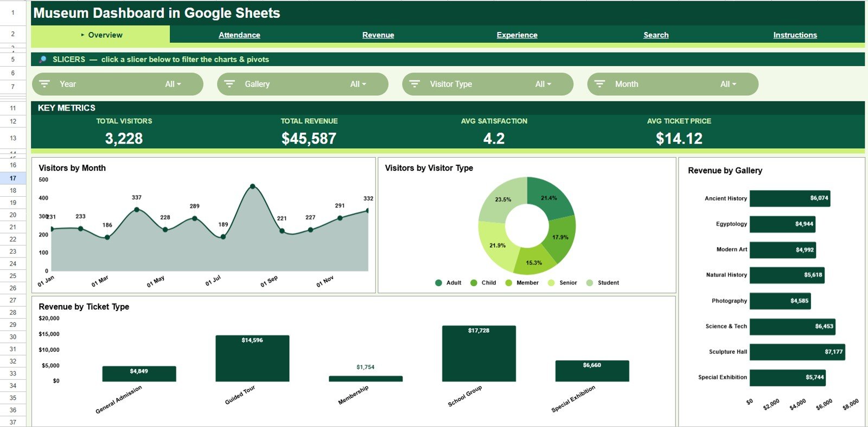Click the Year slicer filter icon
The height and width of the screenshot is (427, 868).
44,84
